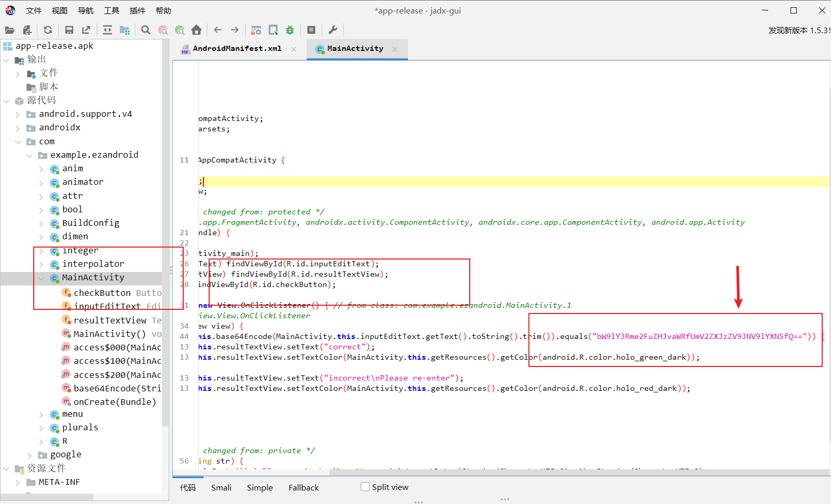Select the base64Encode method

117,388
